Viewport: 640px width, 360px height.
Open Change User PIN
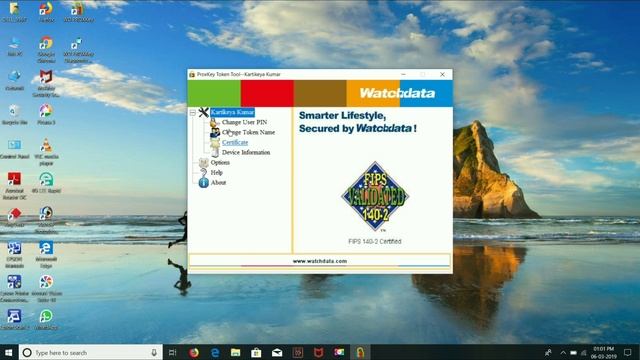point(244,122)
